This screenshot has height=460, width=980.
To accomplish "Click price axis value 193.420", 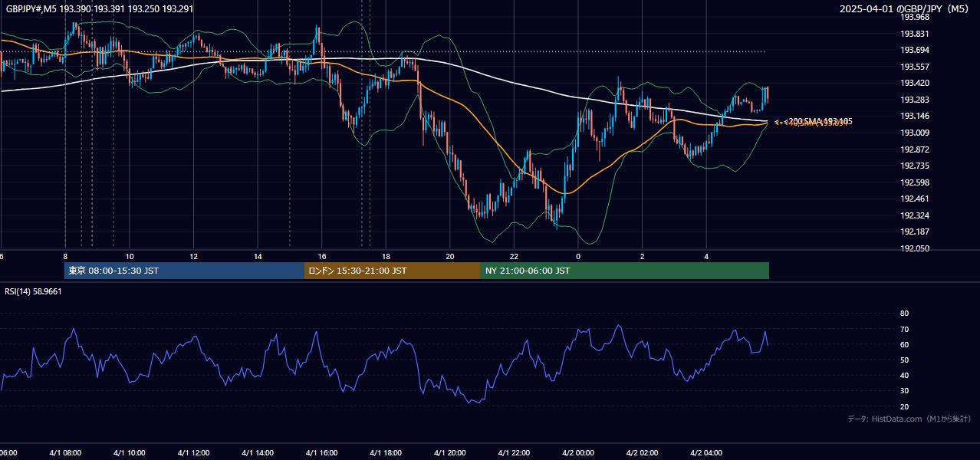I will click(x=914, y=83).
